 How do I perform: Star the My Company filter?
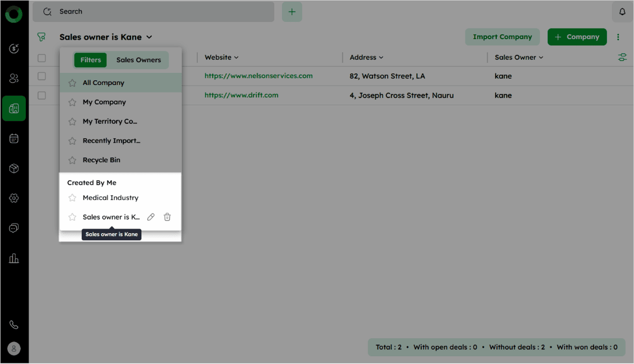[72, 102]
